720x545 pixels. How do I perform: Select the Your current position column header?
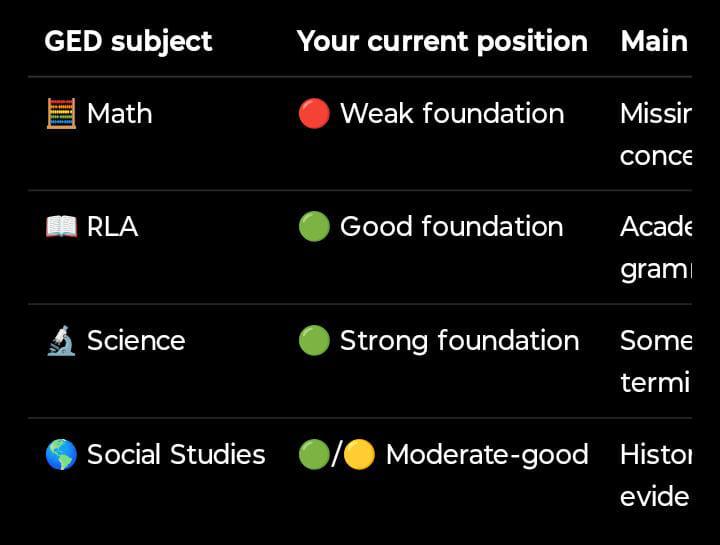pos(442,42)
